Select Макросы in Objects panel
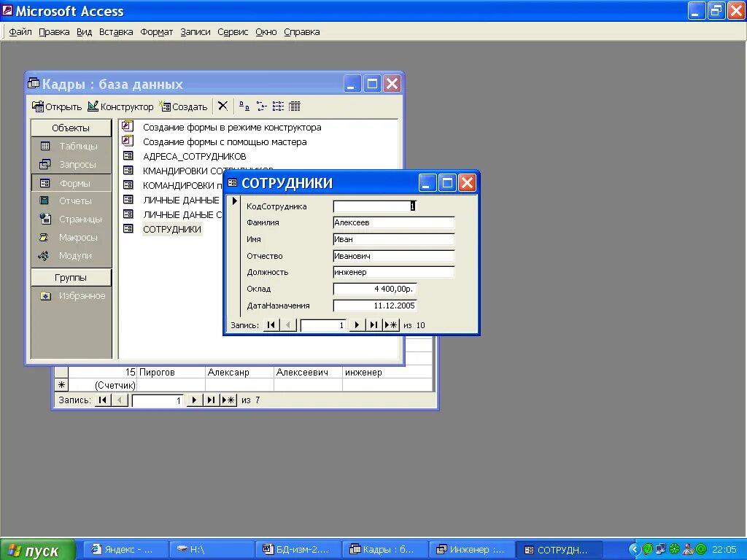Image resolution: width=747 pixels, height=560 pixels. pyautogui.click(x=71, y=237)
